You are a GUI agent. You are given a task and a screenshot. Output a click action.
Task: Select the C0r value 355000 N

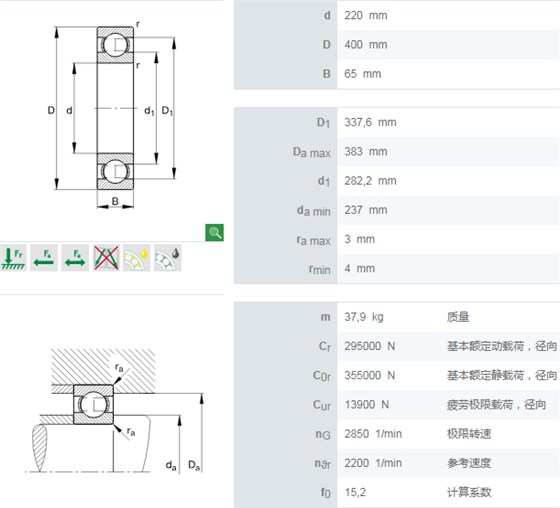369,375
